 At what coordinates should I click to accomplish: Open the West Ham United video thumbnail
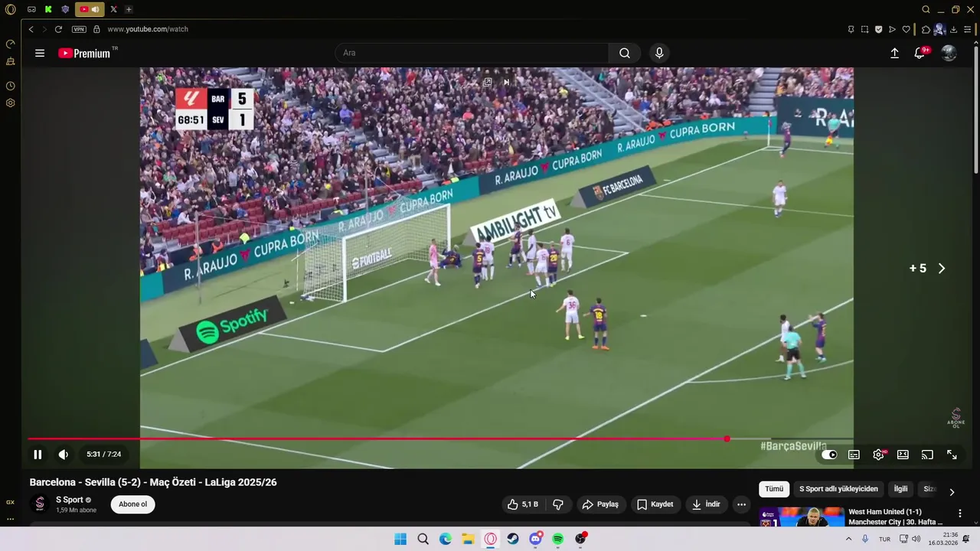pyautogui.click(x=802, y=517)
